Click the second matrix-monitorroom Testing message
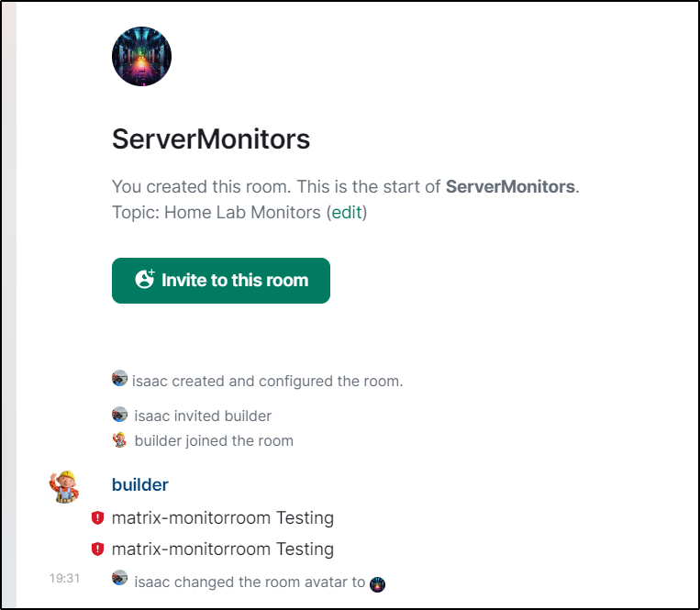Image resolution: width=700 pixels, height=610 pixels. 223,549
